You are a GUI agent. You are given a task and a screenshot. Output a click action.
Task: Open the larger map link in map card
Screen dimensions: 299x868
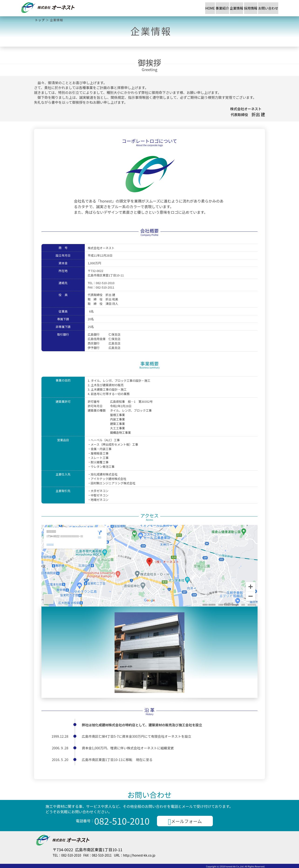click(50, 544)
